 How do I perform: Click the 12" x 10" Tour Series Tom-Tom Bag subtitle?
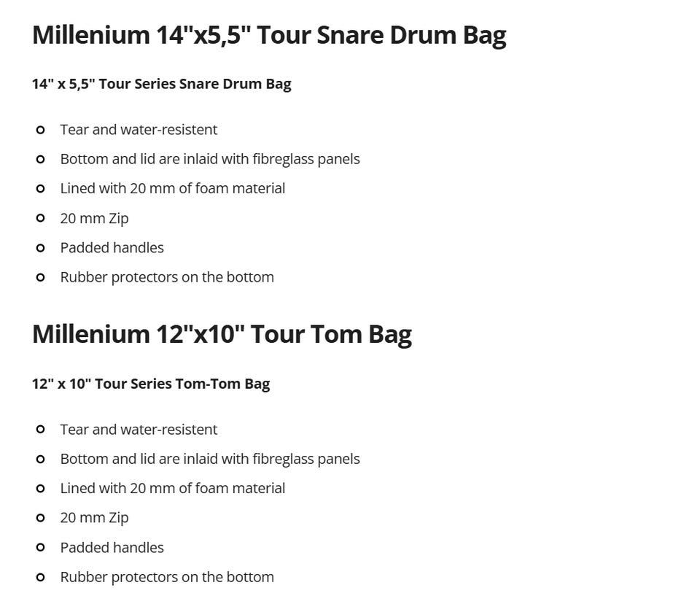coord(151,384)
